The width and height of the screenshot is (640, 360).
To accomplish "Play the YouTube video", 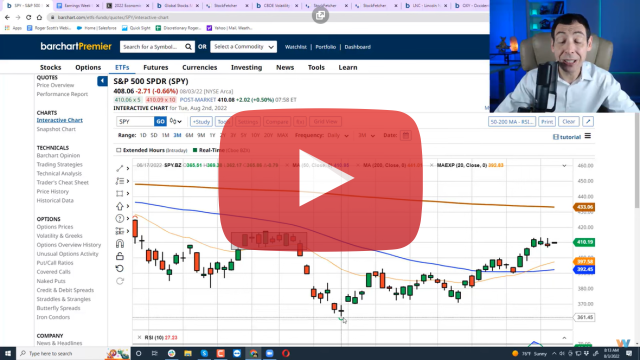I will (x=320, y=178).
